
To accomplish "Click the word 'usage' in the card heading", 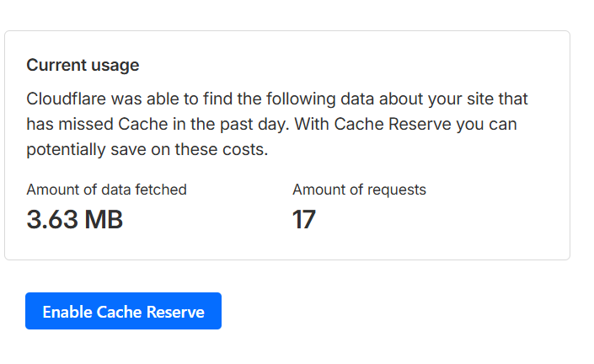I will point(117,65).
